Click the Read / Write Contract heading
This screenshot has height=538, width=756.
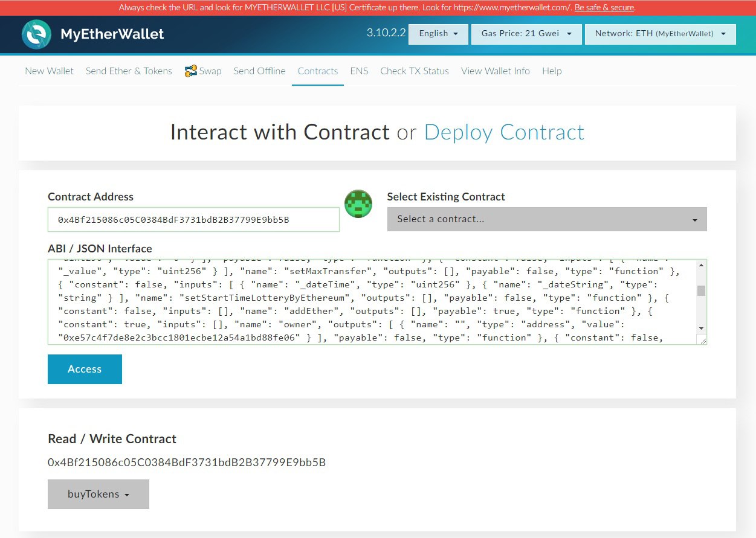coord(112,439)
